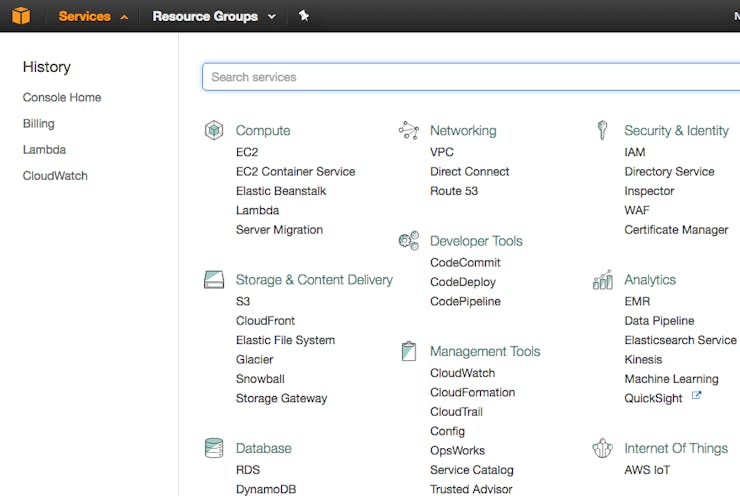Screen dimensions: 740x496
Task: Open Server Migration
Action: coord(279,229)
